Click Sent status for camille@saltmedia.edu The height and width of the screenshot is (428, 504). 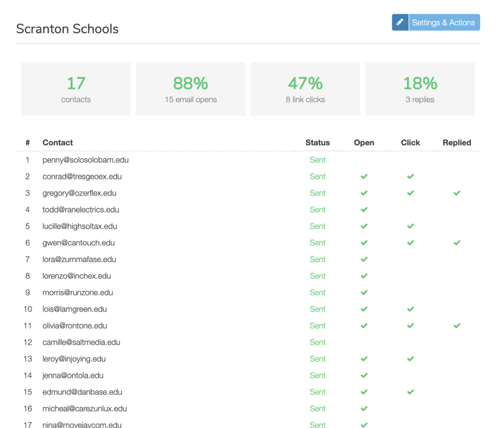(x=318, y=342)
